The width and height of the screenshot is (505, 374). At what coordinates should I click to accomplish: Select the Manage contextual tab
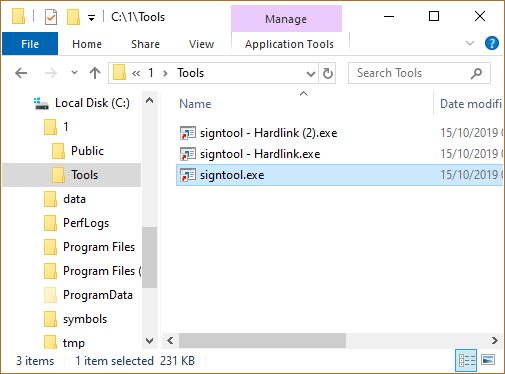[286, 19]
